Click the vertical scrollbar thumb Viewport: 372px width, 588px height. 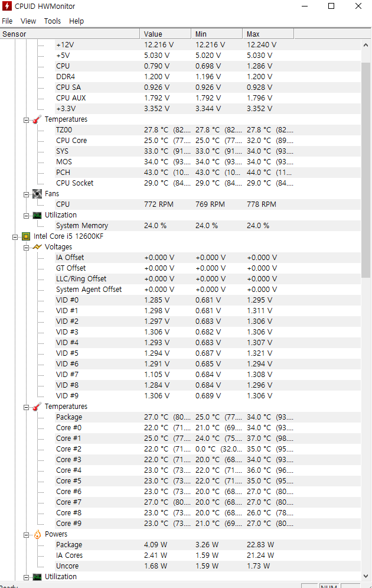(x=366, y=170)
